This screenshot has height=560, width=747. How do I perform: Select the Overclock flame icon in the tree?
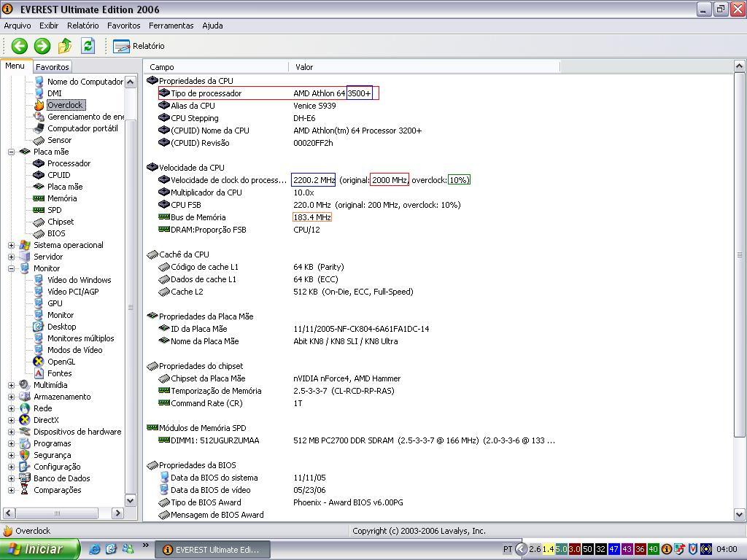point(39,105)
